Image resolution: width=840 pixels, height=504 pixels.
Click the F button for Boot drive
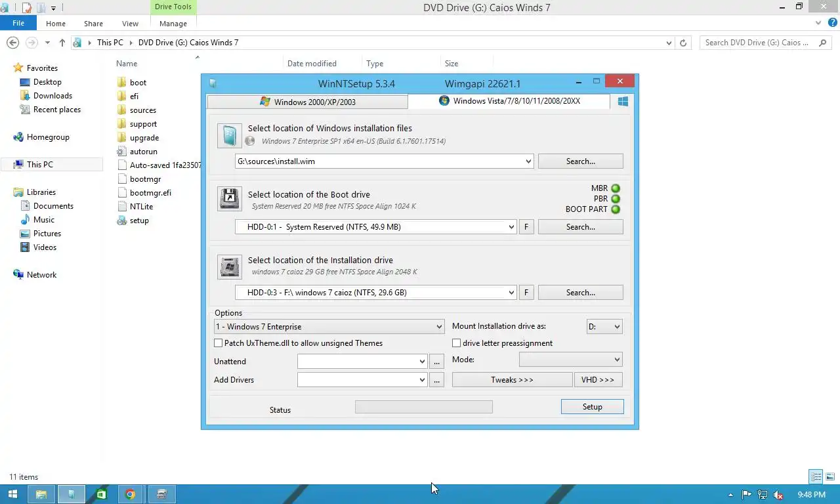click(x=526, y=227)
